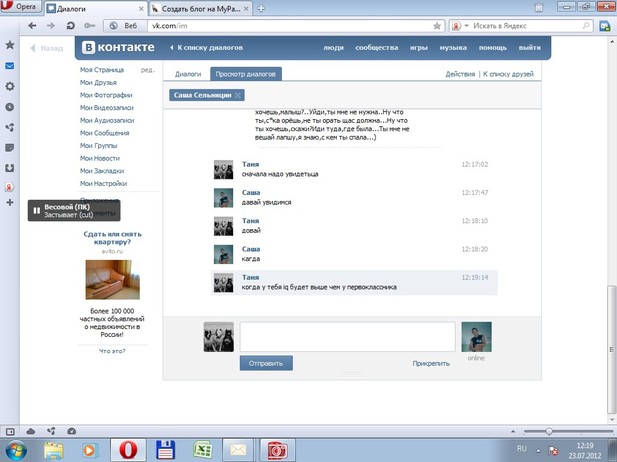The image size is (617, 462).
Task: Open Notes panel in sidebar
Action: click(x=10, y=148)
